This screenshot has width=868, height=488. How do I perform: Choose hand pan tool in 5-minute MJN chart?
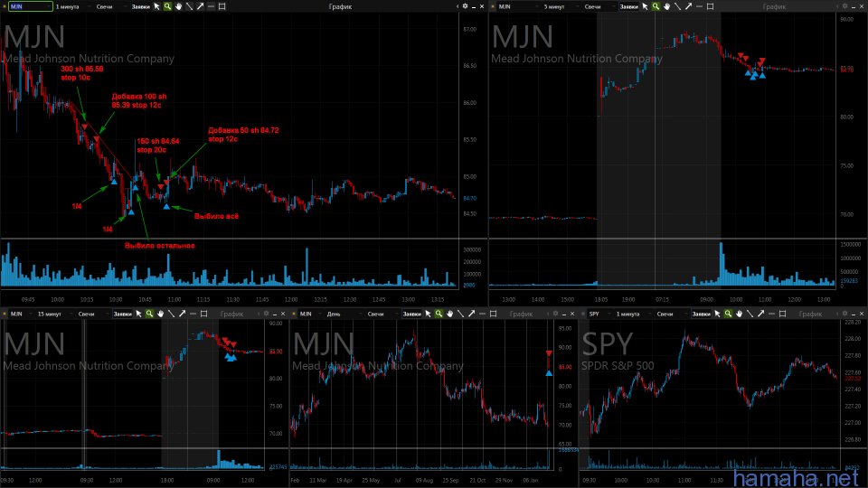[x=666, y=6]
